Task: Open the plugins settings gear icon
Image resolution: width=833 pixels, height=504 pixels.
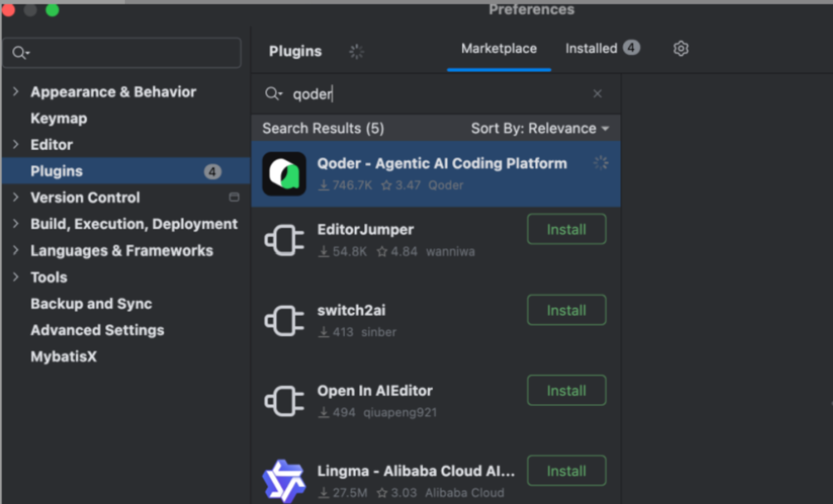Action: tap(680, 48)
